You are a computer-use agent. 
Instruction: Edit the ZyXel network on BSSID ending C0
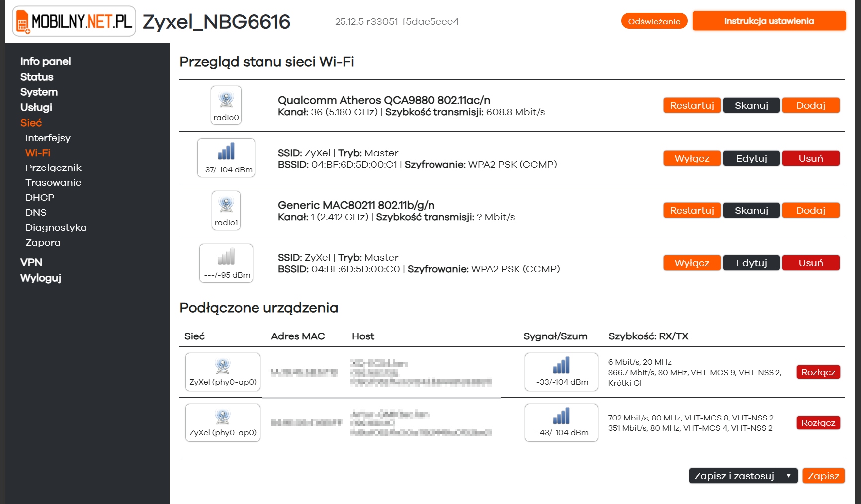pos(751,263)
